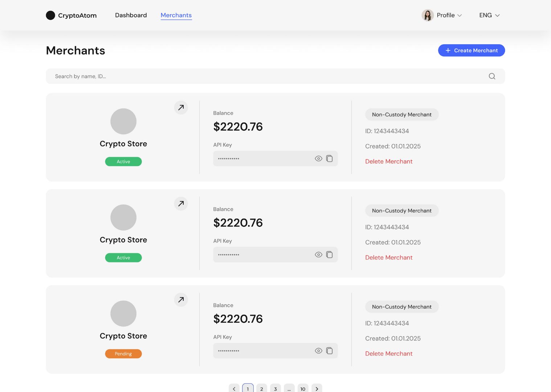Copy the API key of the first merchant
This screenshot has height=392, width=551.
point(329,159)
